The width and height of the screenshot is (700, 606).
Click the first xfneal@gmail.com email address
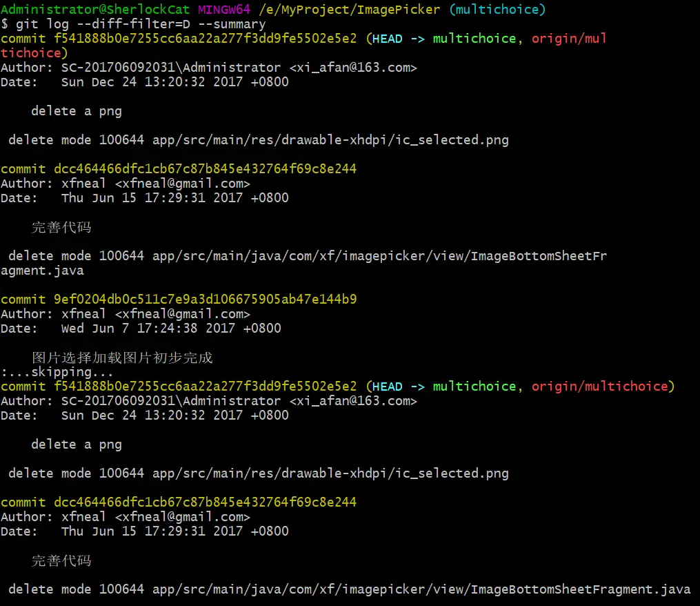[183, 184]
